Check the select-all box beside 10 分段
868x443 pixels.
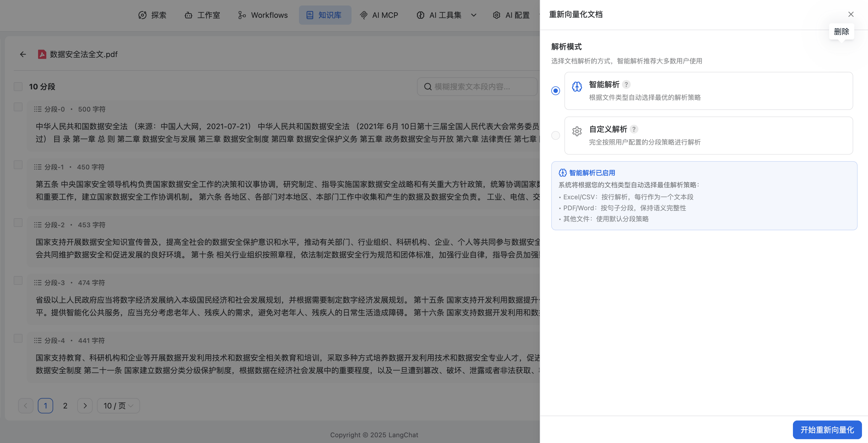tap(18, 87)
